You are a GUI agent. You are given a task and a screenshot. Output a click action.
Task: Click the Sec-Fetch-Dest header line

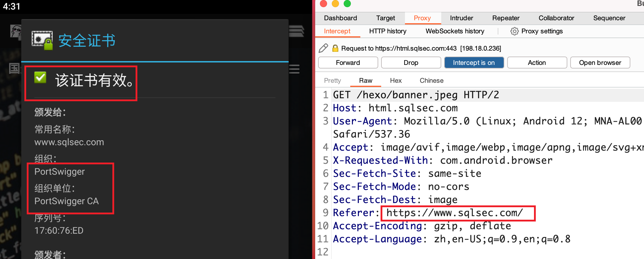(395, 200)
